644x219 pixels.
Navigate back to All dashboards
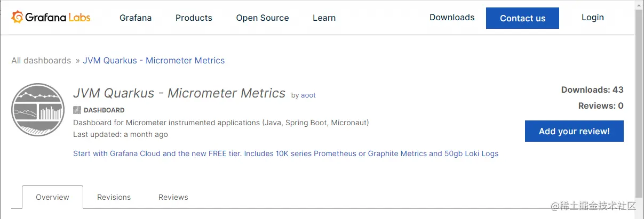41,61
